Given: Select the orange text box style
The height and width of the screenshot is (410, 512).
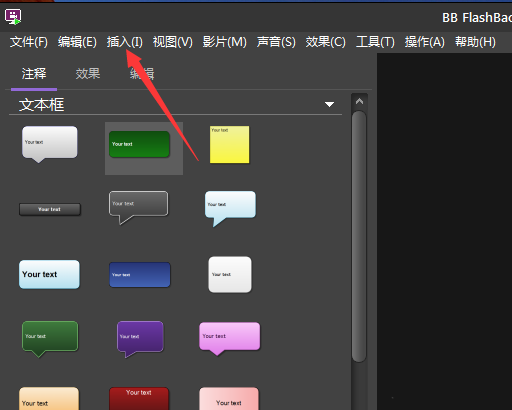Looking at the screenshot, I should click(x=49, y=398).
